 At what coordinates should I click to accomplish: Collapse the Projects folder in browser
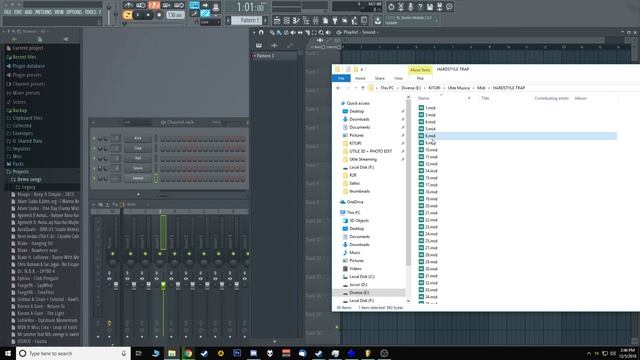tap(20, 172)
